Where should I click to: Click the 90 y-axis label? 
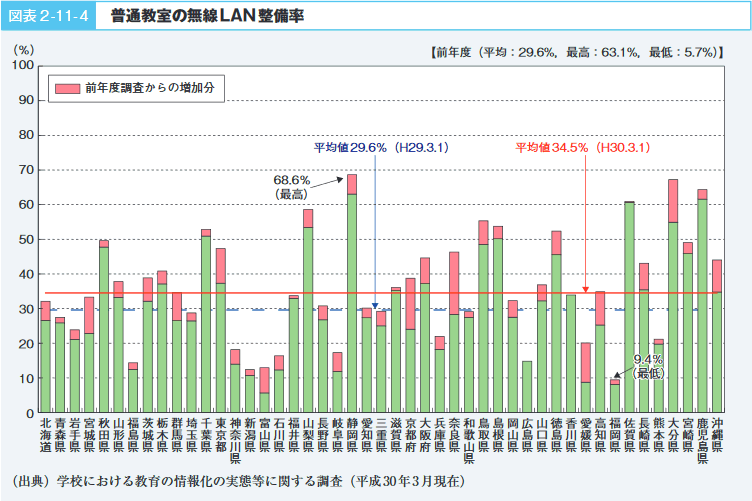pos(26,100)
